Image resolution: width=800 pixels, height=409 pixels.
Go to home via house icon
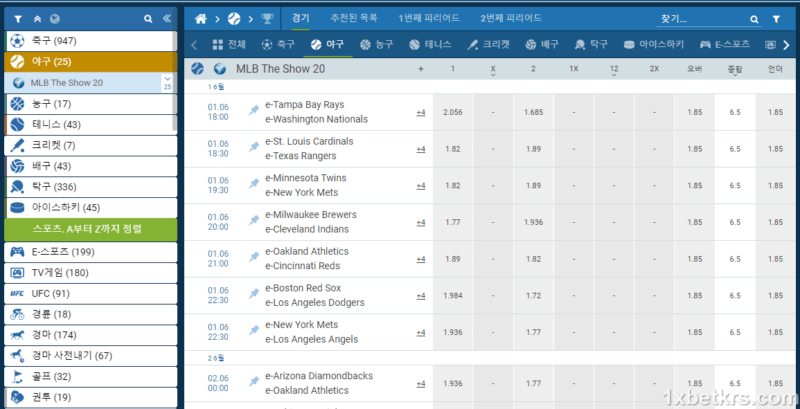[x=201, y=19]
